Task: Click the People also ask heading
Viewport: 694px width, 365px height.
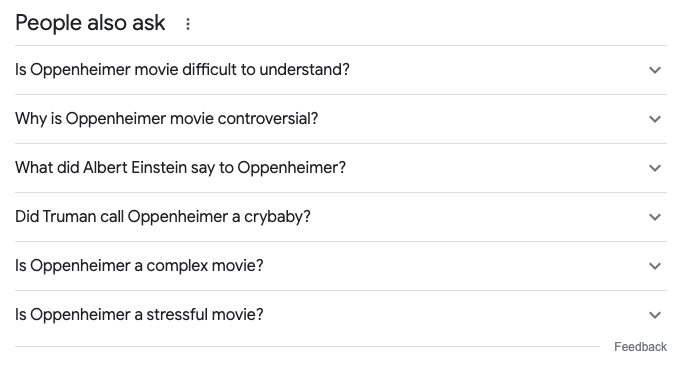Action: point(90,23)
